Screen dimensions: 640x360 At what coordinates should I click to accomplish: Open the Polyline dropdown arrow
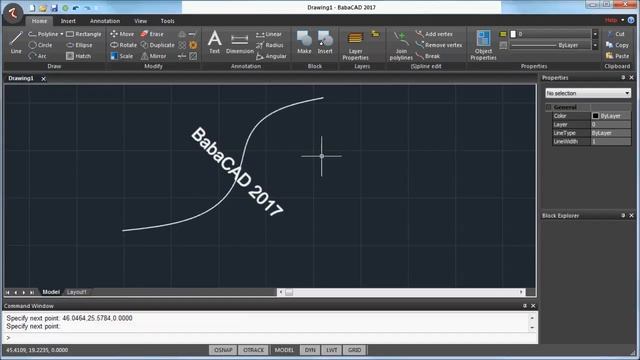(62, 34)
